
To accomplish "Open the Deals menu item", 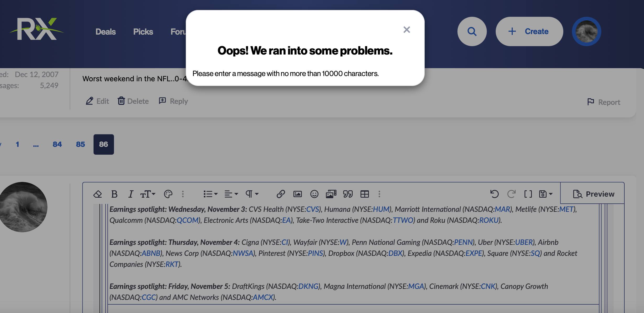I will point(106,32).
